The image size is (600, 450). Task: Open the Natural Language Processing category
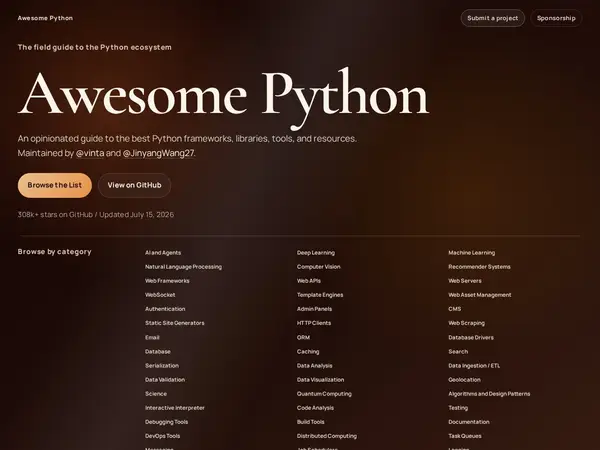pos(183,267)
